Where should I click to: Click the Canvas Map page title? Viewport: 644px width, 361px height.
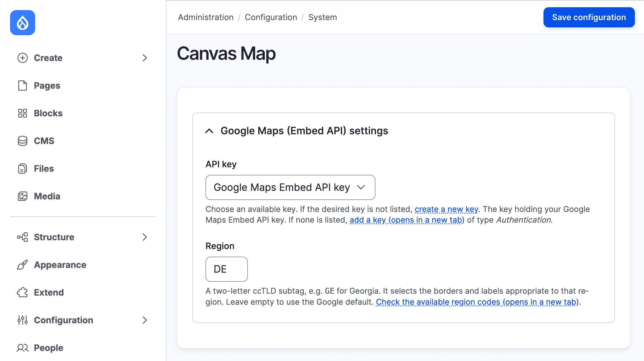click(226, 53)
